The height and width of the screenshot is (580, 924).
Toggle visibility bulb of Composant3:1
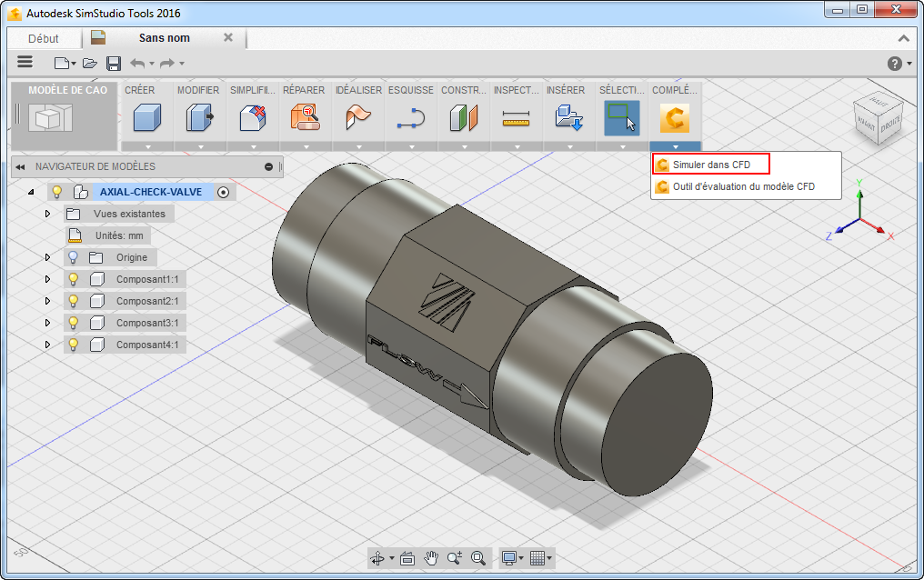coord(73,323)
